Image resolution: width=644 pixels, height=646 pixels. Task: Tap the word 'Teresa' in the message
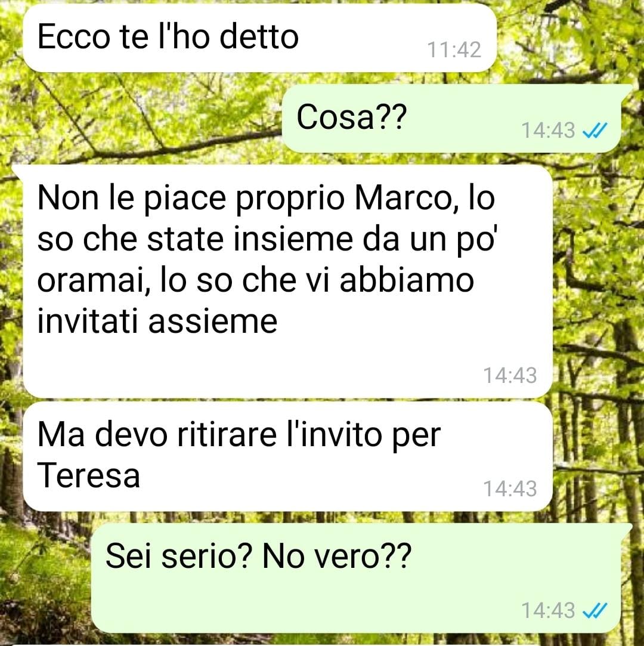tap(88, 475)
